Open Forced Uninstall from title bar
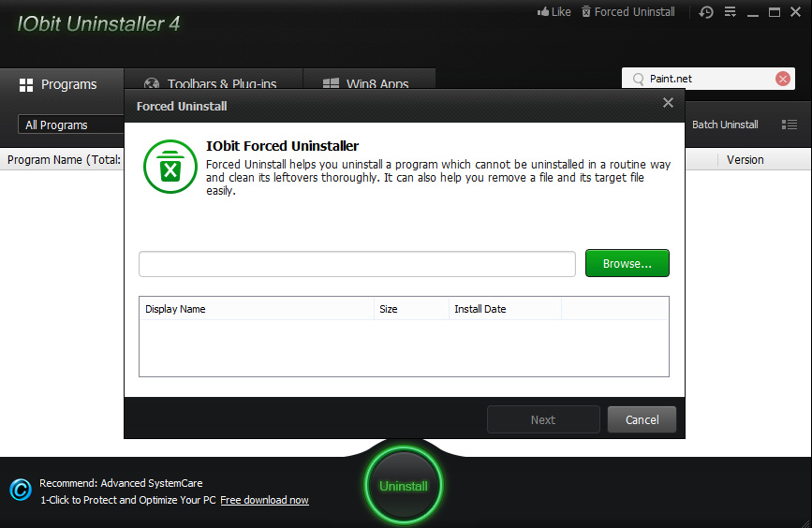Screen dimensions: 812x528 click(x=628, y=12)
